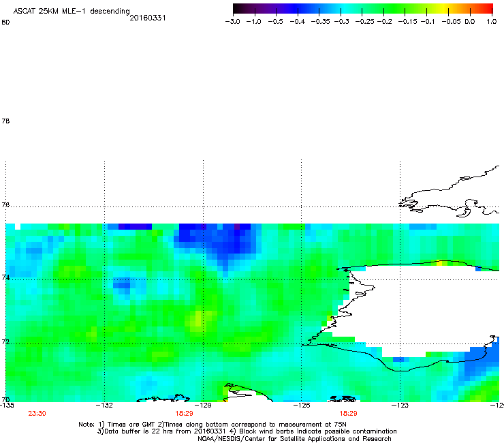Click the '-0.05' color scale label
Screen dimensions: 504x443
point(452,22)
